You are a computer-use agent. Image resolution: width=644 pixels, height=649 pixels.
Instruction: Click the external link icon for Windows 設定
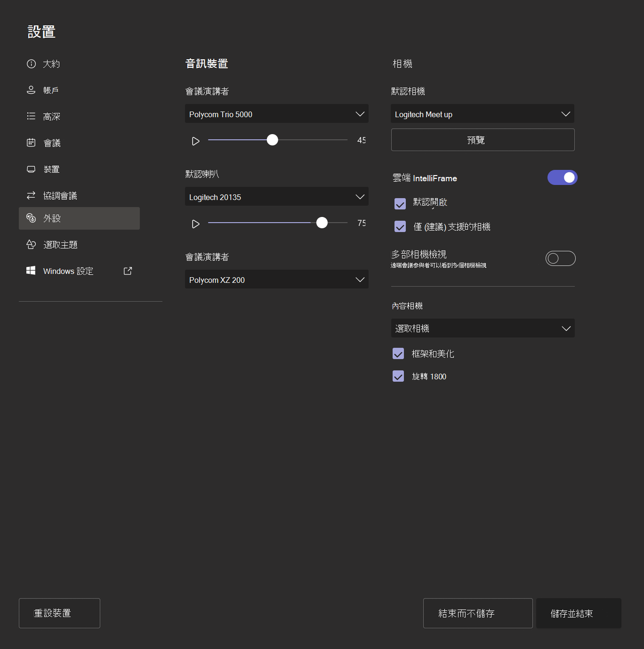(128, 271)
